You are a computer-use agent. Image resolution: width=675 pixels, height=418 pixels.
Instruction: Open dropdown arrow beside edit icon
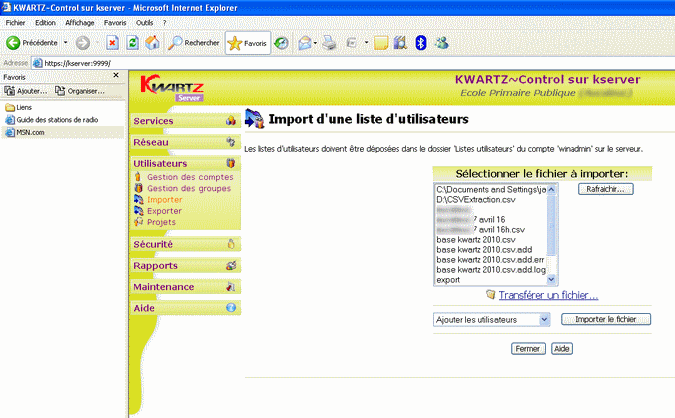pyautogui.click(x=366, y=43)
